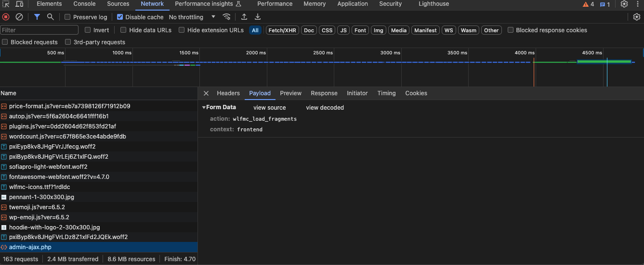Show the 4 warnings indicator
The image size is (644, 265).
click(x=589, y=4)
